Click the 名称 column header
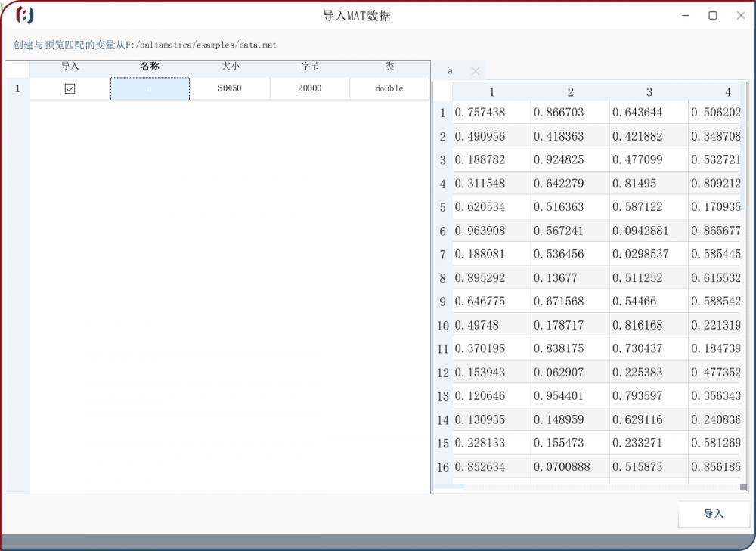 (150, 67)
